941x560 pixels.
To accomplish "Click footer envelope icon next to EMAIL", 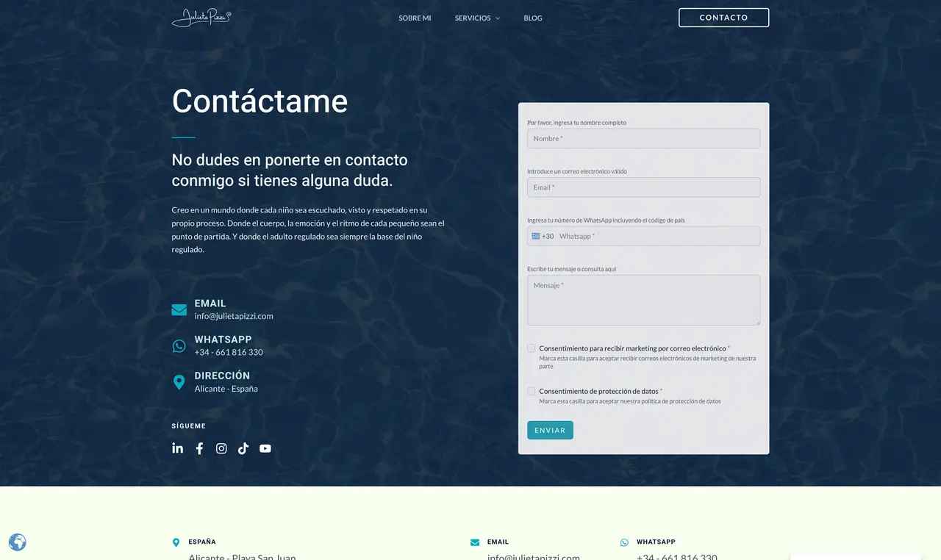I will point(475,542).
